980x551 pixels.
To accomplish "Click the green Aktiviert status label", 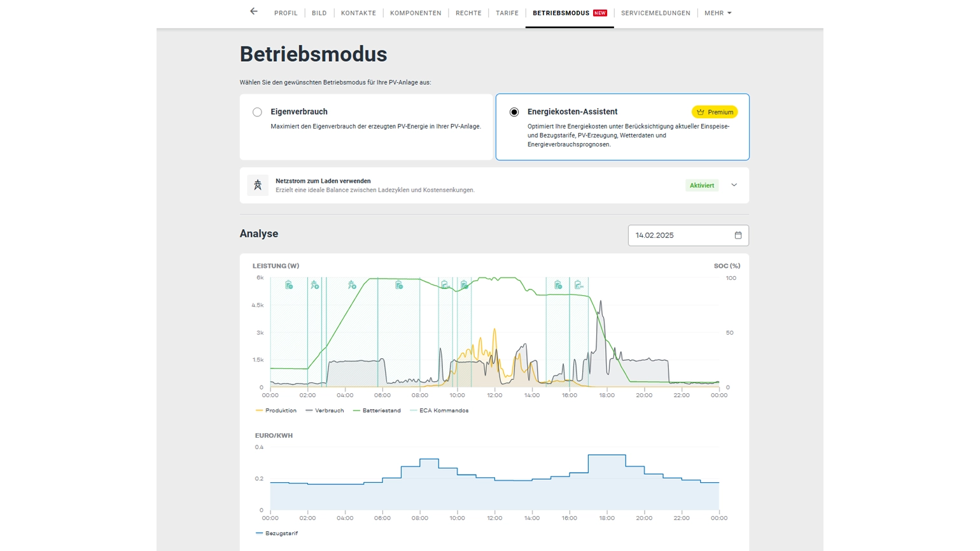I will (702, 185).
